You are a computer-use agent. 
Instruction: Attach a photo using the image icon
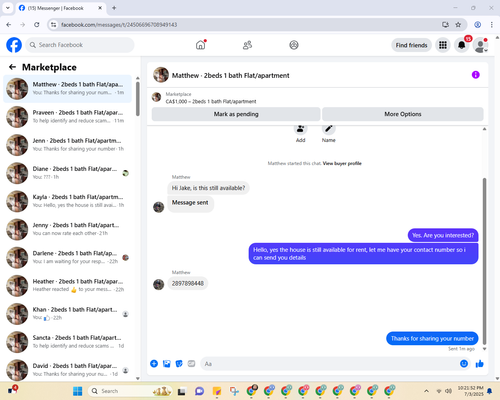167,364
